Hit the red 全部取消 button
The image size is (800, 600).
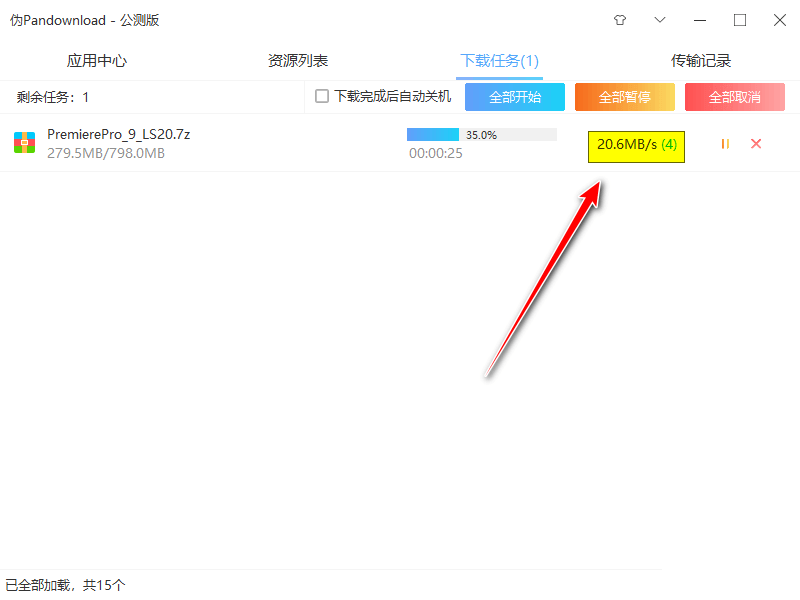click(734, 97)
